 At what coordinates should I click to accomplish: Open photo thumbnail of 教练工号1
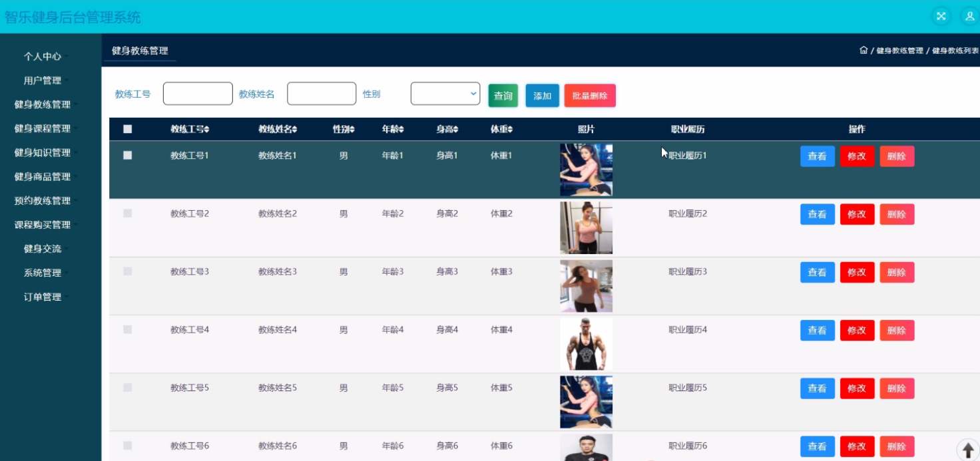[586, 170]
